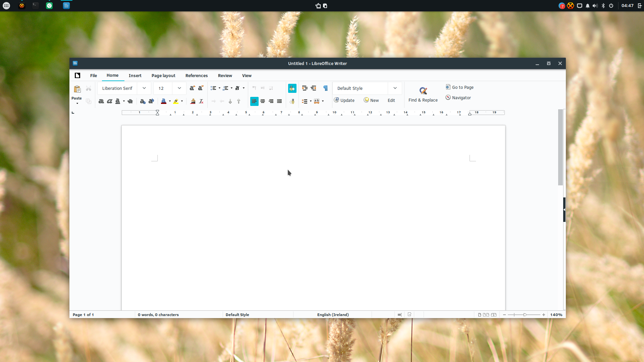The height and width of the screenshot is (362, 644).
Task: Expand the Default Style paragraph style dropdown
Action: pos(395,88)
